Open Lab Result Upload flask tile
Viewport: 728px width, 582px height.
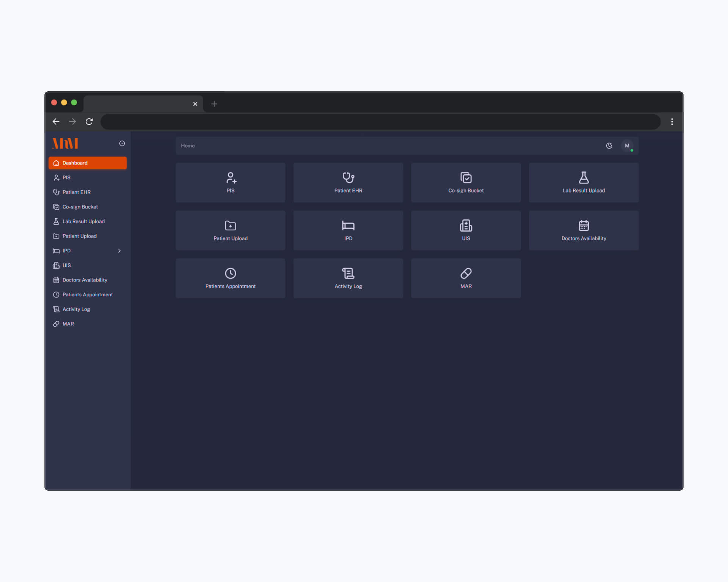point(584,182)
